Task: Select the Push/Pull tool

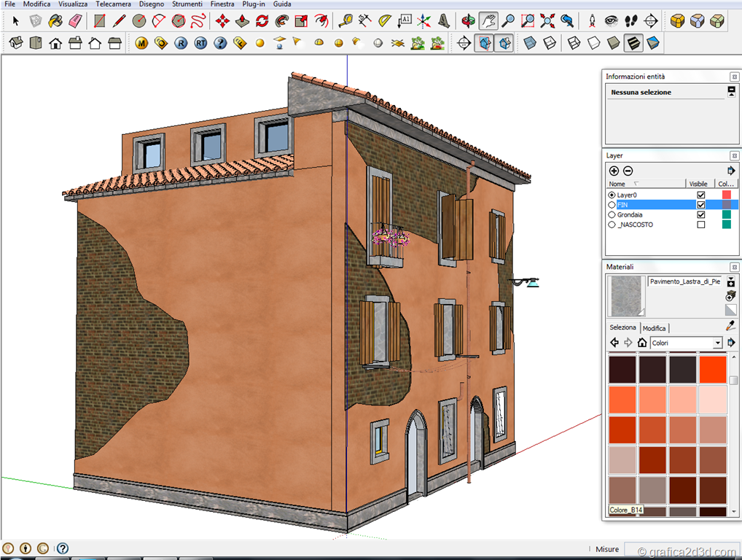Action: 242,21
